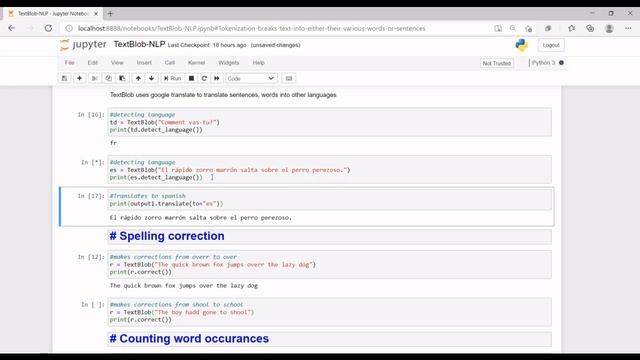Open the browser extensions icon
The height and width of the screenshot is (360, 640).
pyautogui.click(x=548, y=28)
